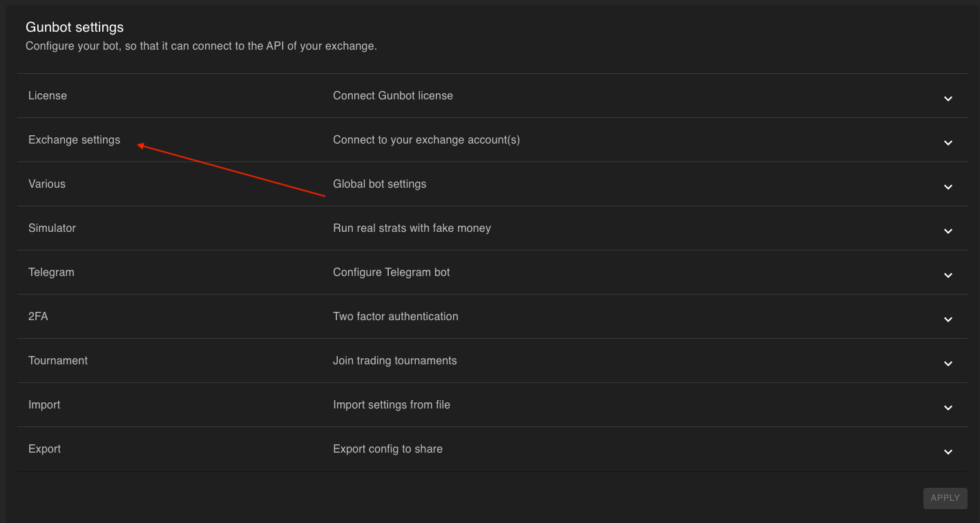
Task: Open the Simulator row label
Action: coord(52,228)
